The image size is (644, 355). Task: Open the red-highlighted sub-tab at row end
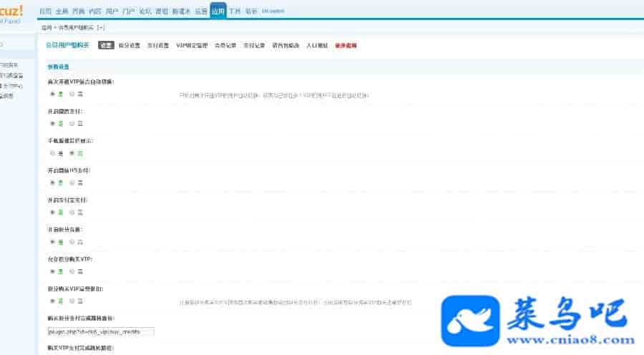click(x=346, y=45)
